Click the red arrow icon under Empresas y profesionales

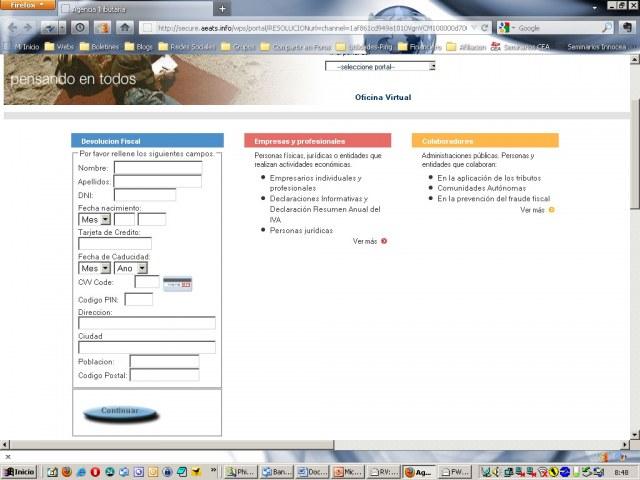click(384, 241)
